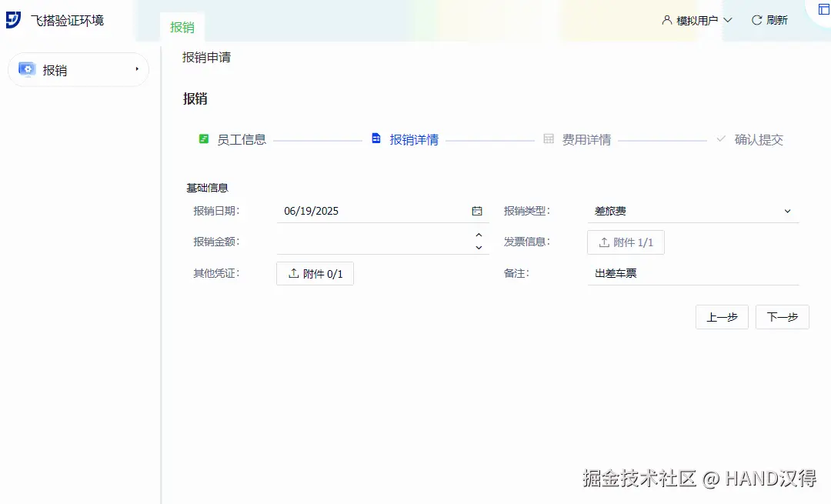Click the 上一步 button
Image resolution: width=831 pixels, height=504 pixels.
[722, 317]
